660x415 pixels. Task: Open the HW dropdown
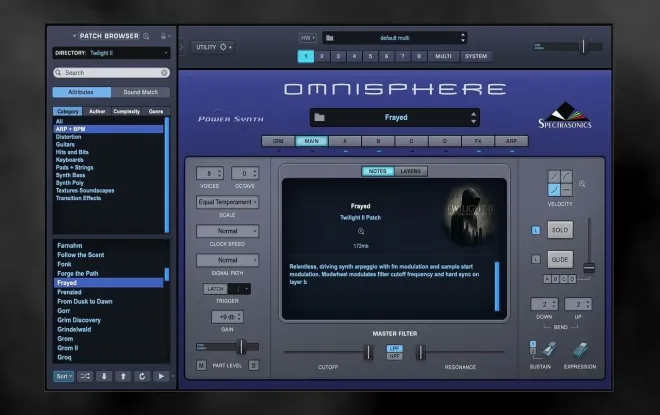(x=308, y=38)
